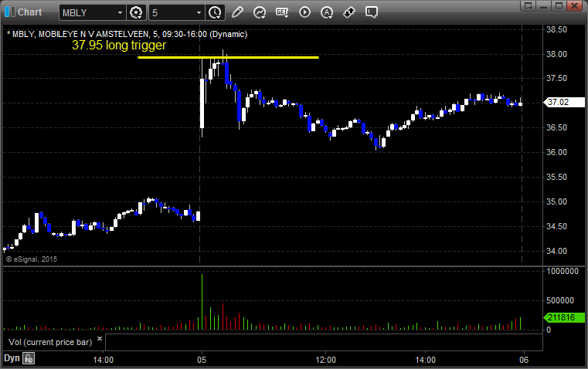The width and height of the screenshot is (588, 369).
Task: Click the green 211816 volume marker
Action: [564, 318]
